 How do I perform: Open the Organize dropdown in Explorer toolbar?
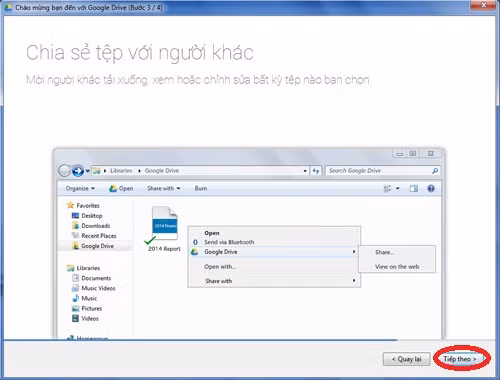pos(80,188)
